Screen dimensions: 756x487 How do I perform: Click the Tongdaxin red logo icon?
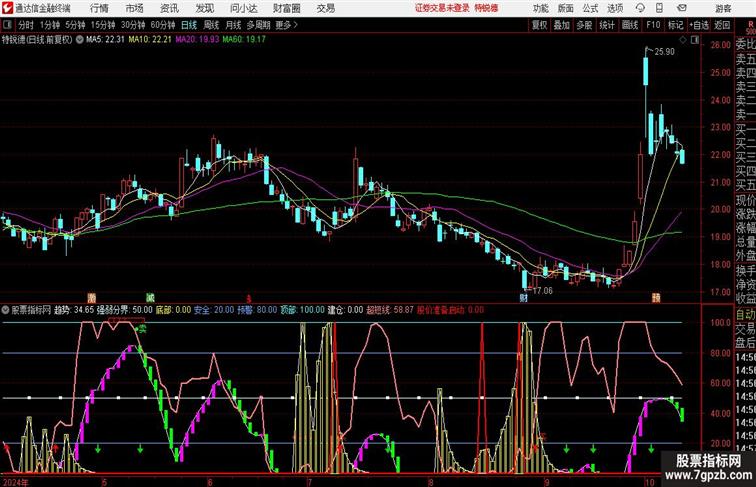click(7, 8)
